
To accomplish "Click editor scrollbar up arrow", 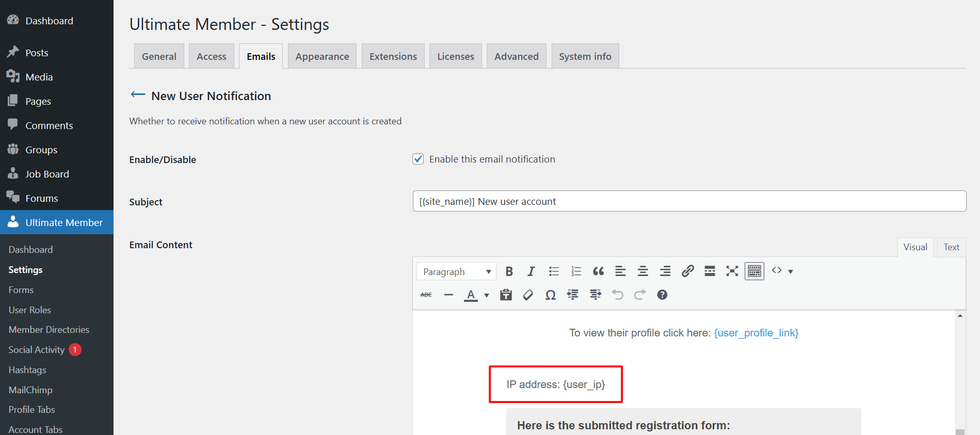I will 960,315.
